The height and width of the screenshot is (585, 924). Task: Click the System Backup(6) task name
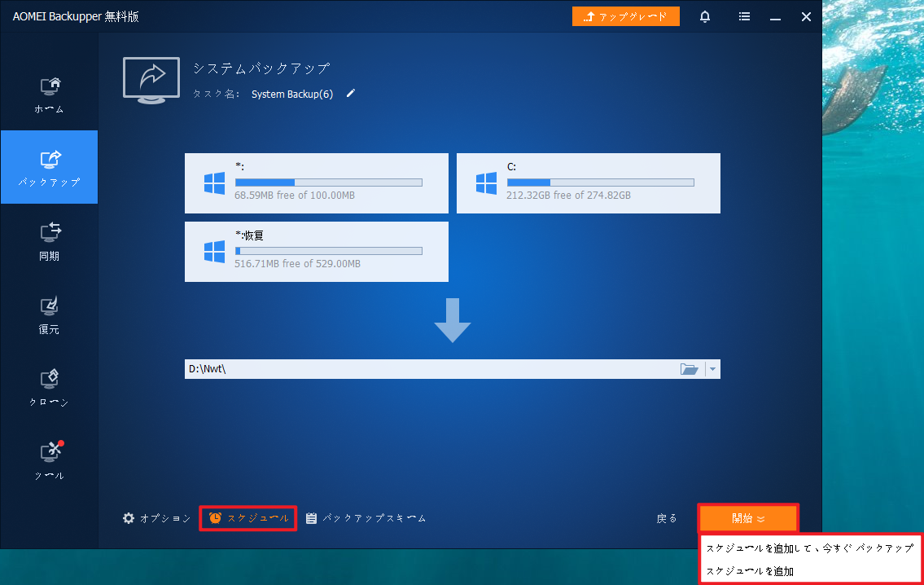coord(291,95)
